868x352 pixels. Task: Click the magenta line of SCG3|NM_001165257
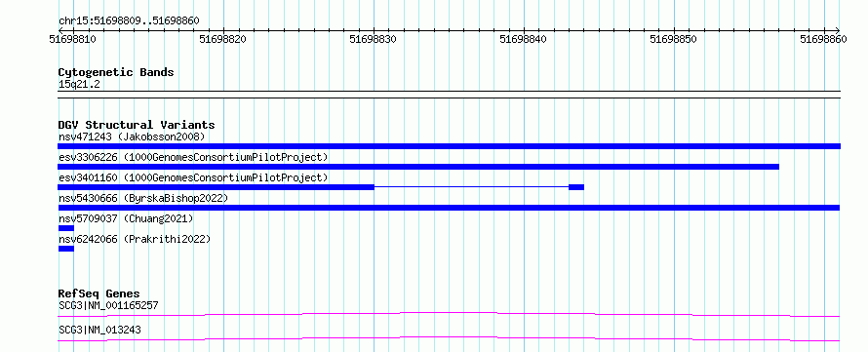pos(449,314)
